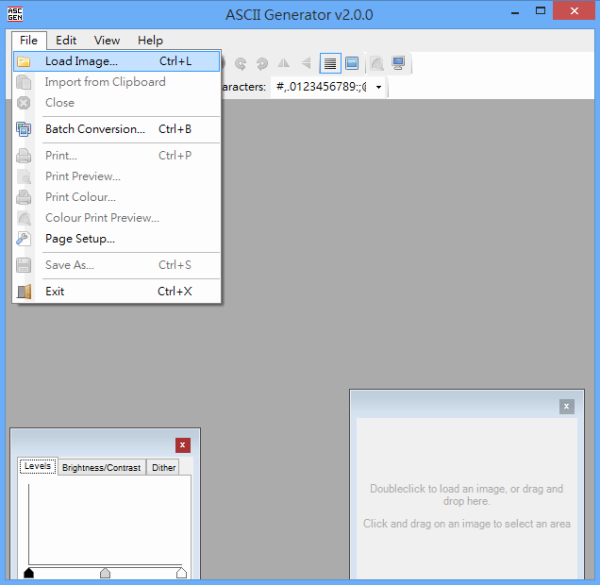Close the Levels panel with red X
This screenshot has height=585, width=600.
tap(183, 445)
